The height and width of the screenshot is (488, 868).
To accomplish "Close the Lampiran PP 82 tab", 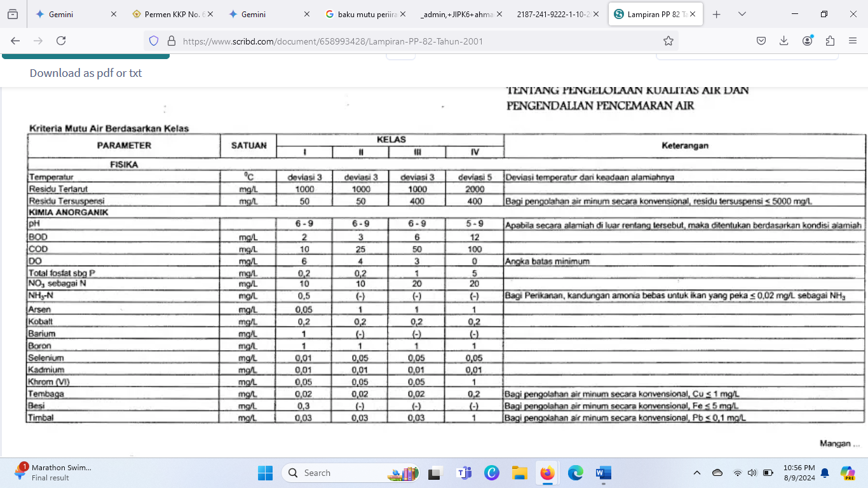I will point(692,14).
